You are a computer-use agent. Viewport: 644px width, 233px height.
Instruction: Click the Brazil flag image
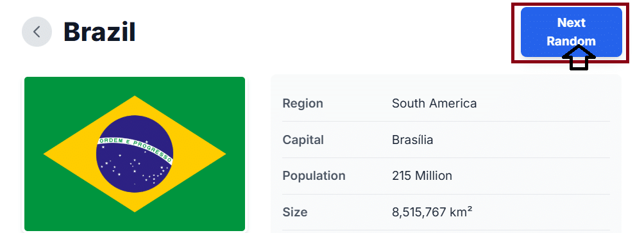(135, 154)
